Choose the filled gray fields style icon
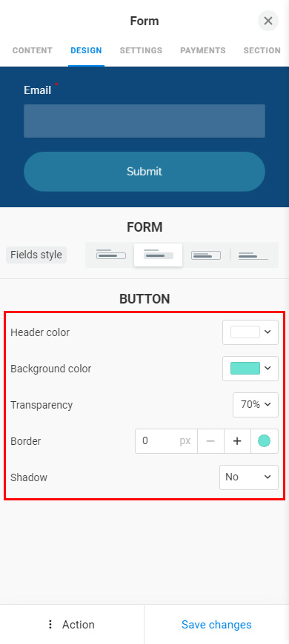This screenshot has height=644, width=289. 159,255
